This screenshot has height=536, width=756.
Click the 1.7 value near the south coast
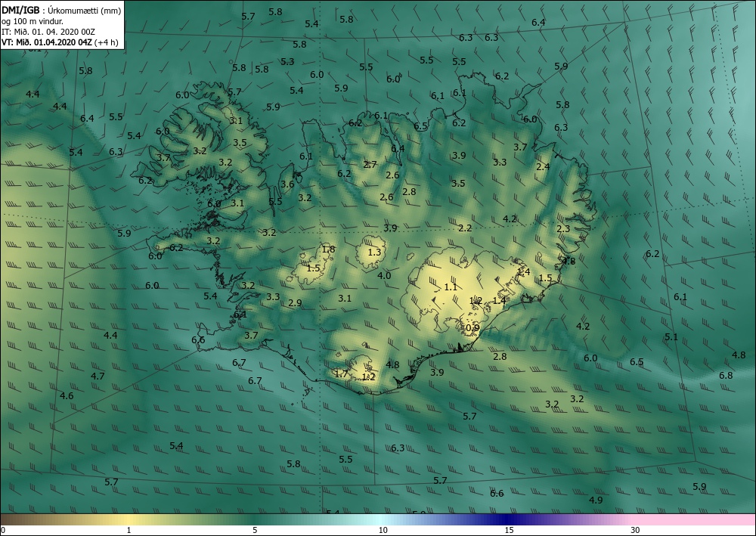coord(341,373)
